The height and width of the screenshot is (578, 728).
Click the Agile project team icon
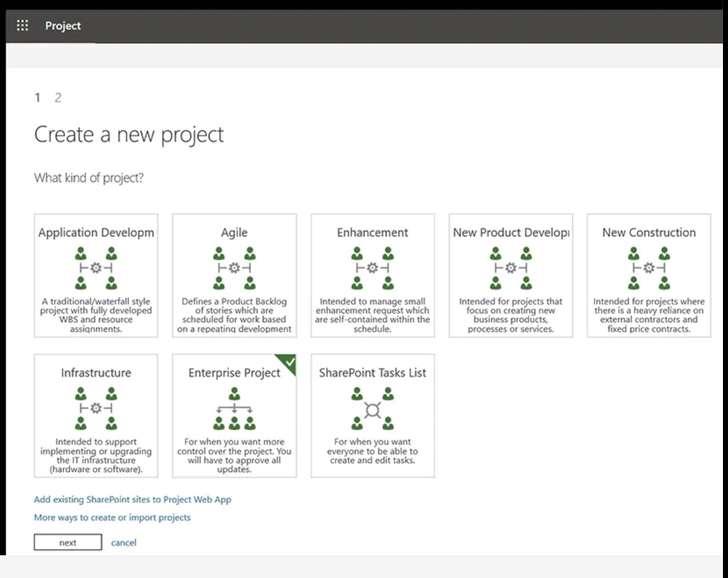pos(234,268)
